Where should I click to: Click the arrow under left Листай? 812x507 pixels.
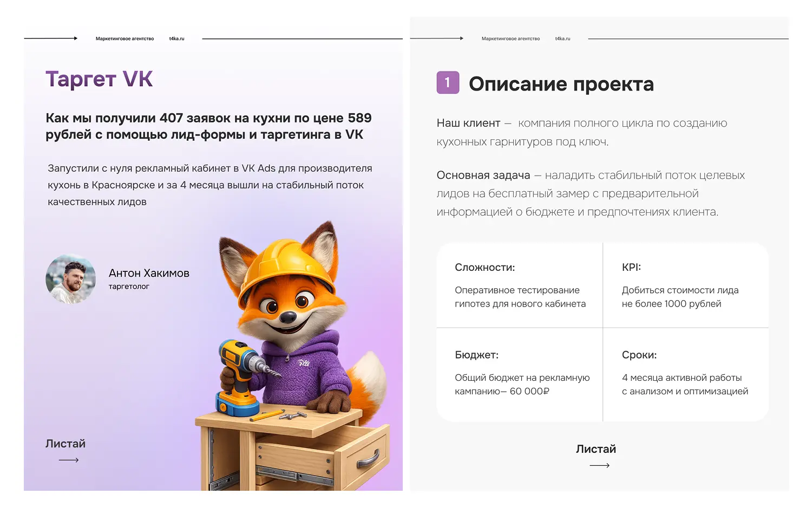[x=69, y=460]
